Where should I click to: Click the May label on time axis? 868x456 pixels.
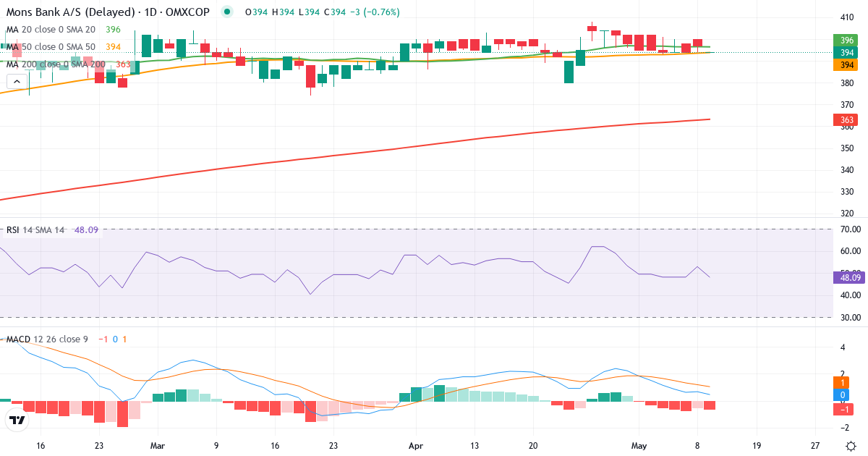click(x=638, y=446)
